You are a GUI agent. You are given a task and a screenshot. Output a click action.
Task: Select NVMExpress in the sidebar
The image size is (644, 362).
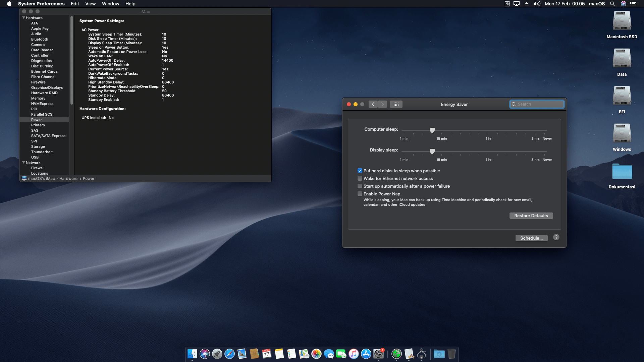point(42,104)
